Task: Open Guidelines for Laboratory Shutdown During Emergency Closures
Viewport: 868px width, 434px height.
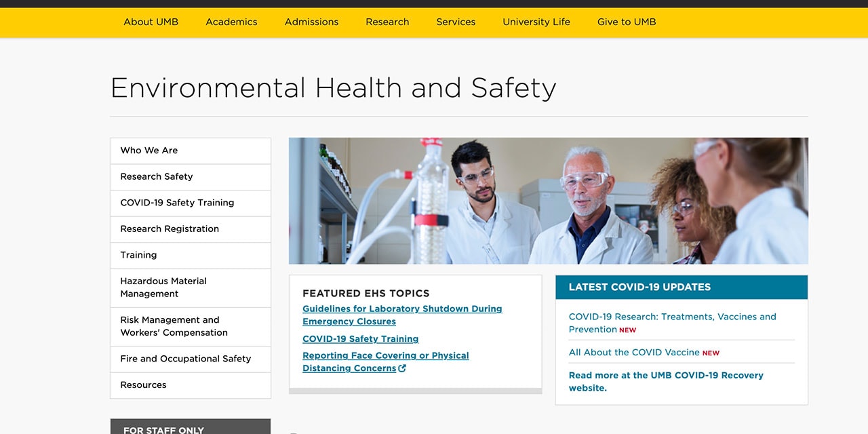Action: (402, 315)
